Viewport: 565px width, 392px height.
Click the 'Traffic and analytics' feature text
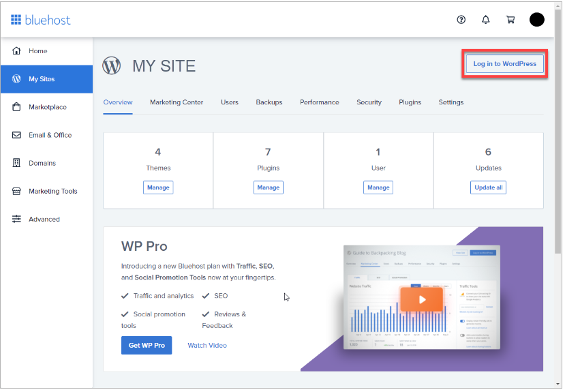tap(164, 296)
